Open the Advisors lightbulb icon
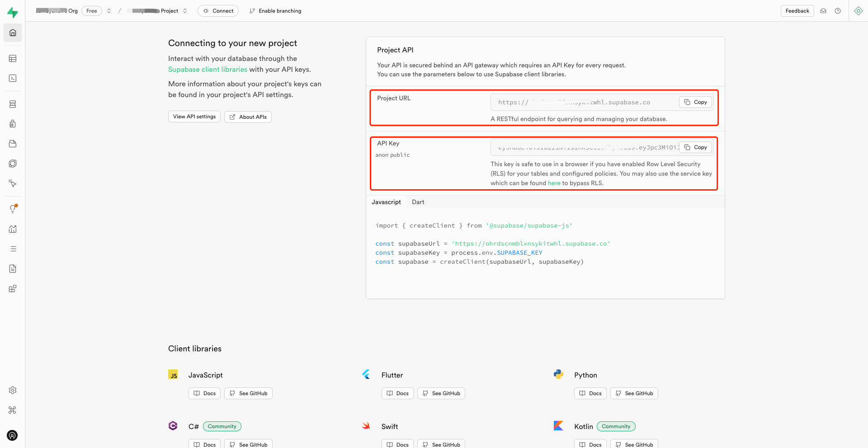The height and width of the screenshot is (448, 868). pos(13,209)
